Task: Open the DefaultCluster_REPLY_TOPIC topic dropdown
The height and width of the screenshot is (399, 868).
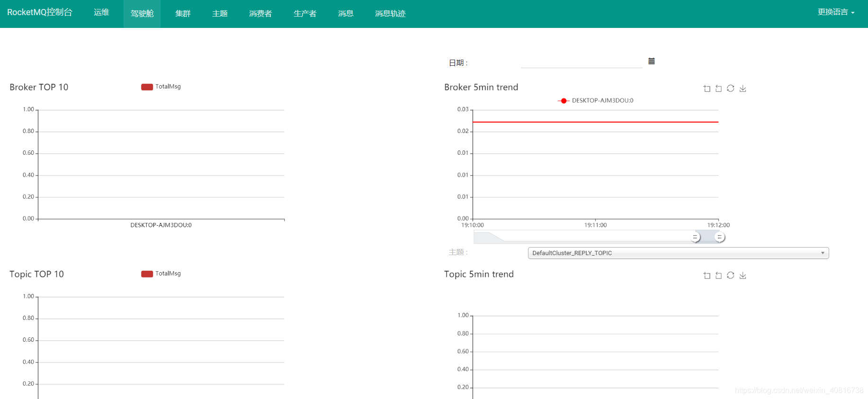Action: coord(678,253)
